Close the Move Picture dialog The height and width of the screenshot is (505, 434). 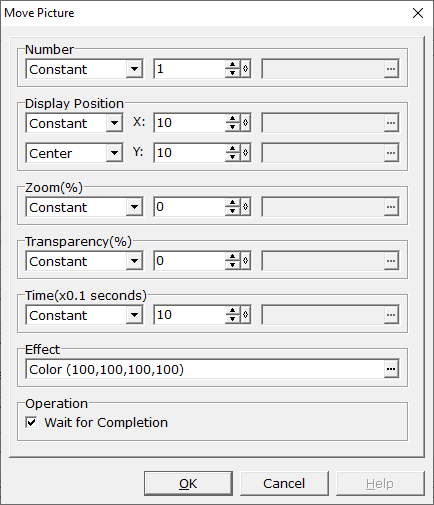pyautogui.click(x=418, y=13)
